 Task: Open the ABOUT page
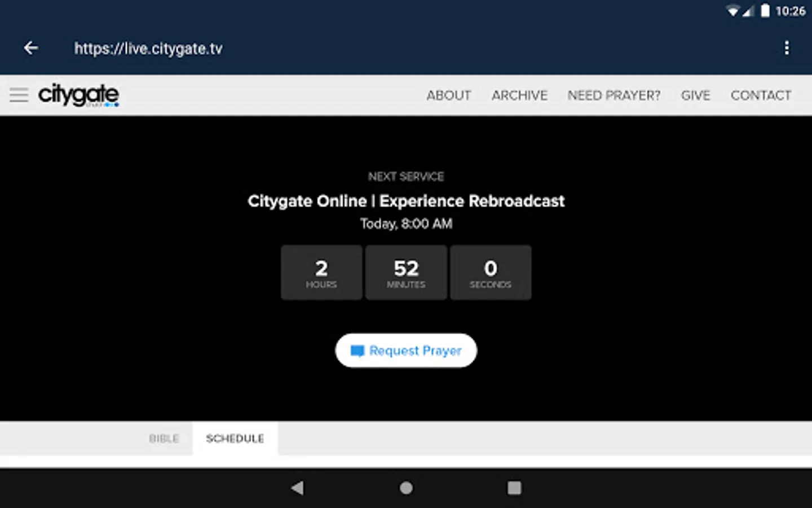click(x=449, y=95)
